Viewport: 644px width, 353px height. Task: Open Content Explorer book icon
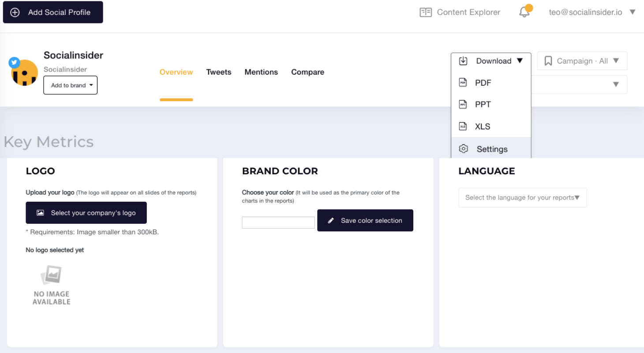(426, 12)
